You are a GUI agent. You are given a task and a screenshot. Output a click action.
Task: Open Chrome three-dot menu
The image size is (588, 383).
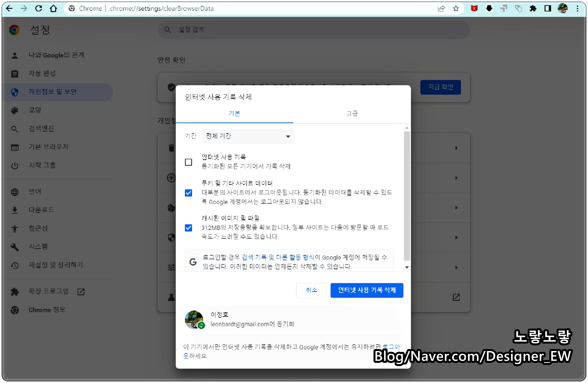pyautogui.click(x=577, y=8)
